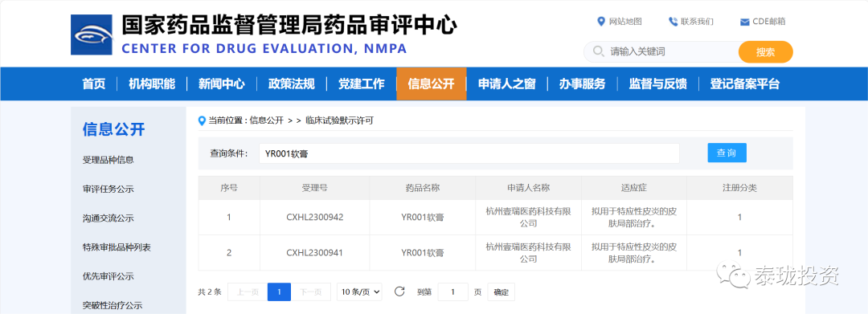Image resolution: width=868 pixels, height=314 pixels.
Task: Click the cell CXHL2300941
Action: [x=314, y=253]
